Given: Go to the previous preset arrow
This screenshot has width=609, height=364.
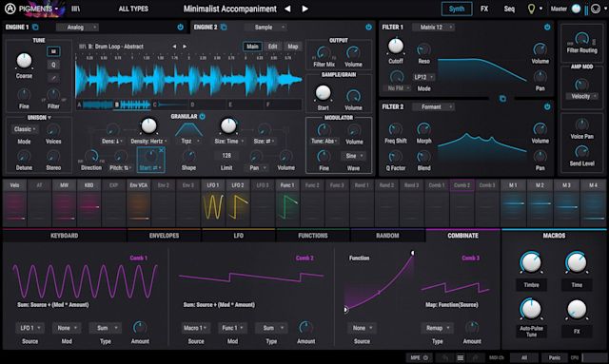Looking at the screenshot, I should click(x=287, y=9).
